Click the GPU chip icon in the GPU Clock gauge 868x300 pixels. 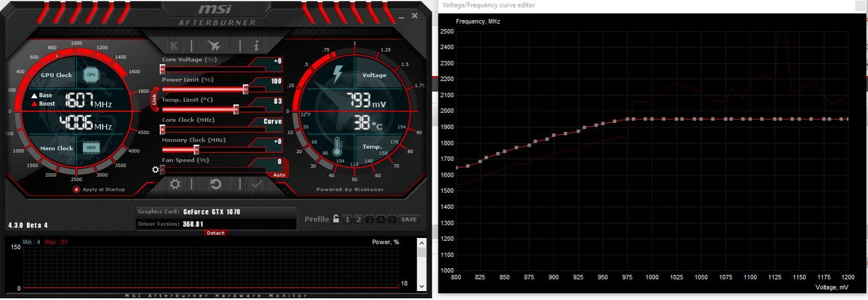click(91, 74)
